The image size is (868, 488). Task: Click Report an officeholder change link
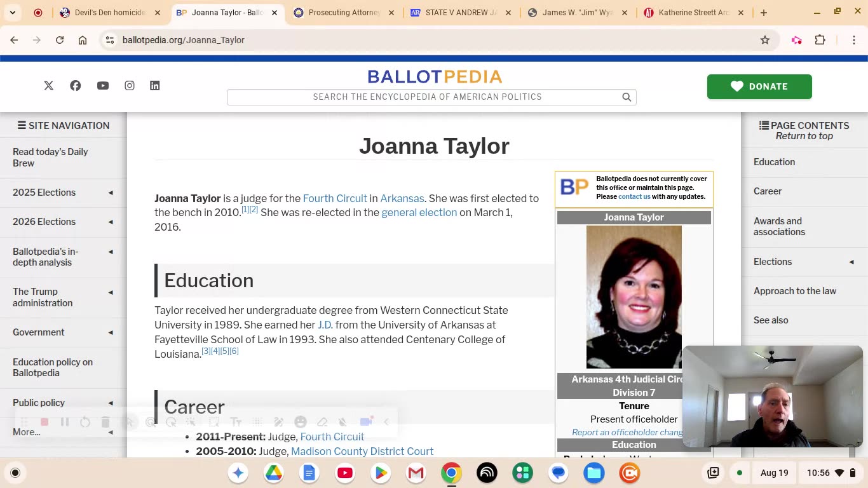pos(628,432)
